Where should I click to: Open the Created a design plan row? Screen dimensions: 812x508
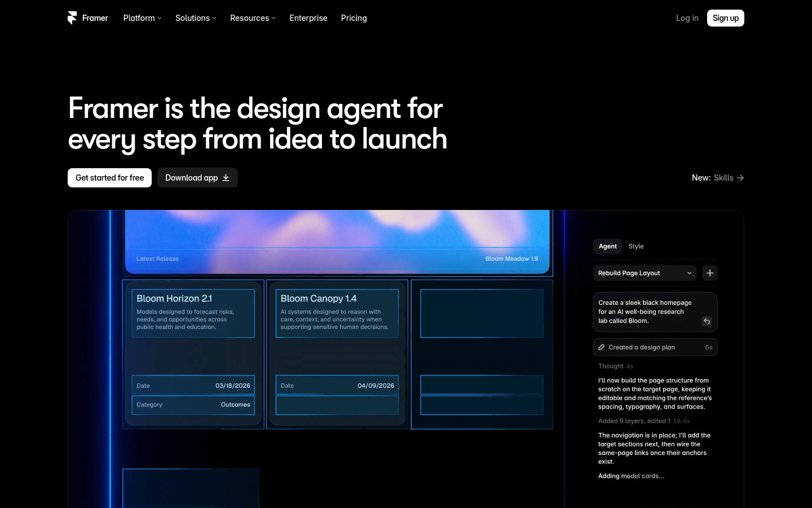[x=655, y=347]
